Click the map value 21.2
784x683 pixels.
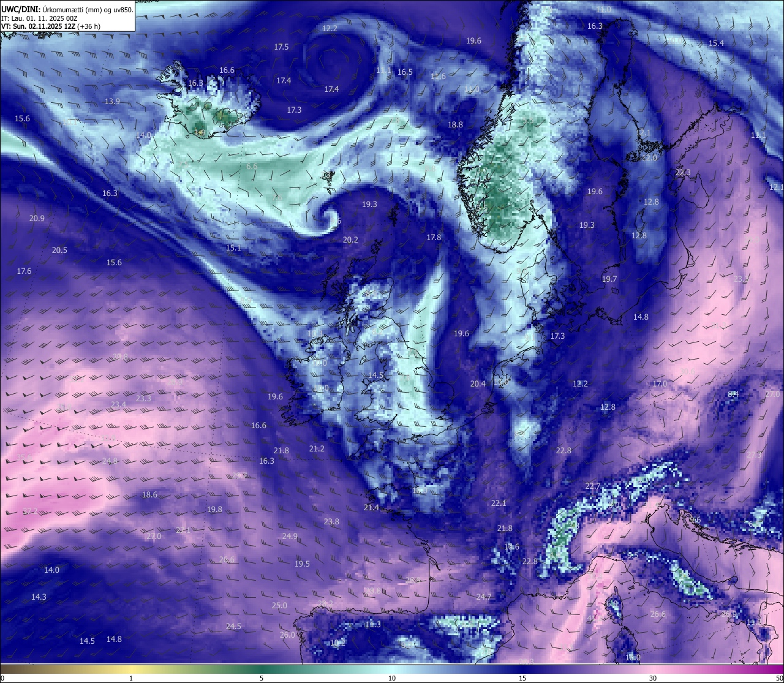[x=317, y=449]
